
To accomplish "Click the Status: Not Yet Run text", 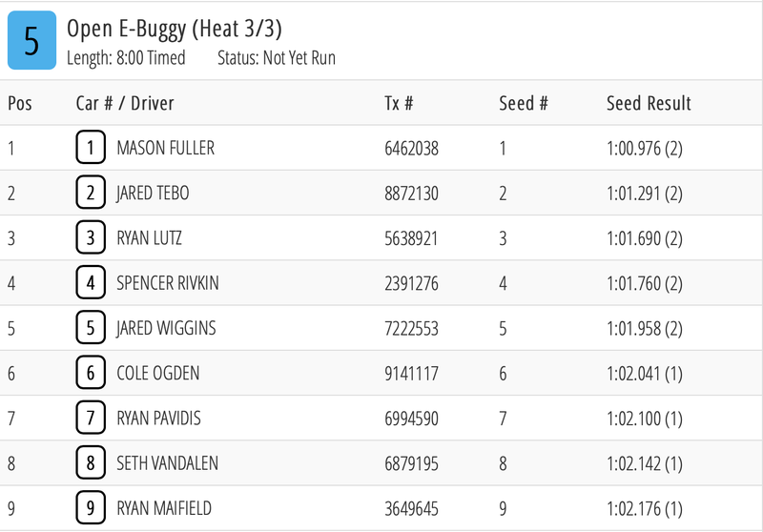I will click(277, 58).
